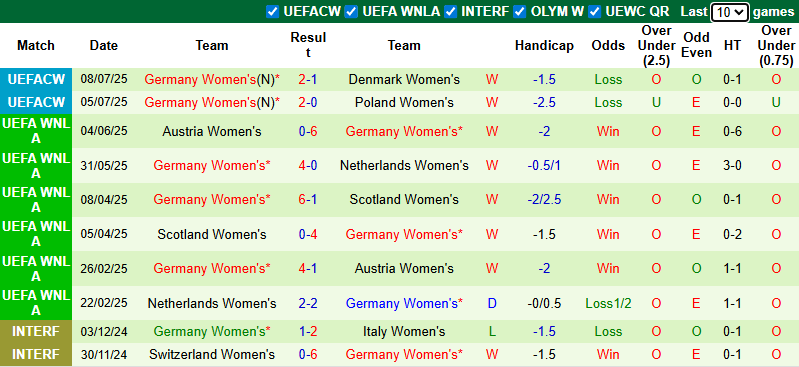Toggle the OLYM W checkbox
This screenshot has width=799, height=367.
point(520,12)
